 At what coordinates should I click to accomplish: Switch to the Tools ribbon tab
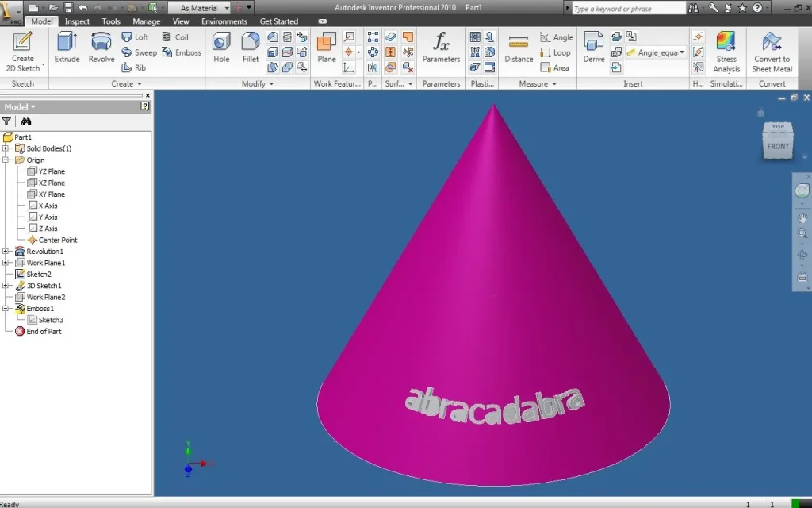tap(111, 21)
